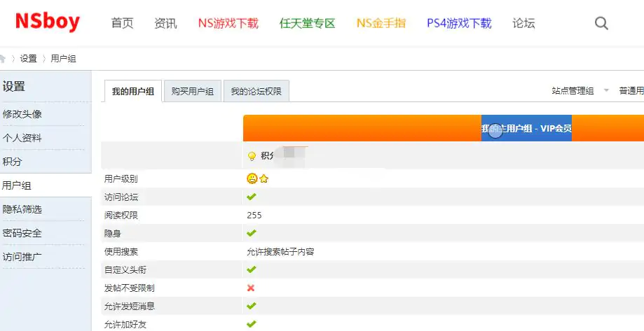Expand the 站点管理组 dropdown arrow
The height and width of the screenshot is (331, 644).
click(x=606, y=91)
